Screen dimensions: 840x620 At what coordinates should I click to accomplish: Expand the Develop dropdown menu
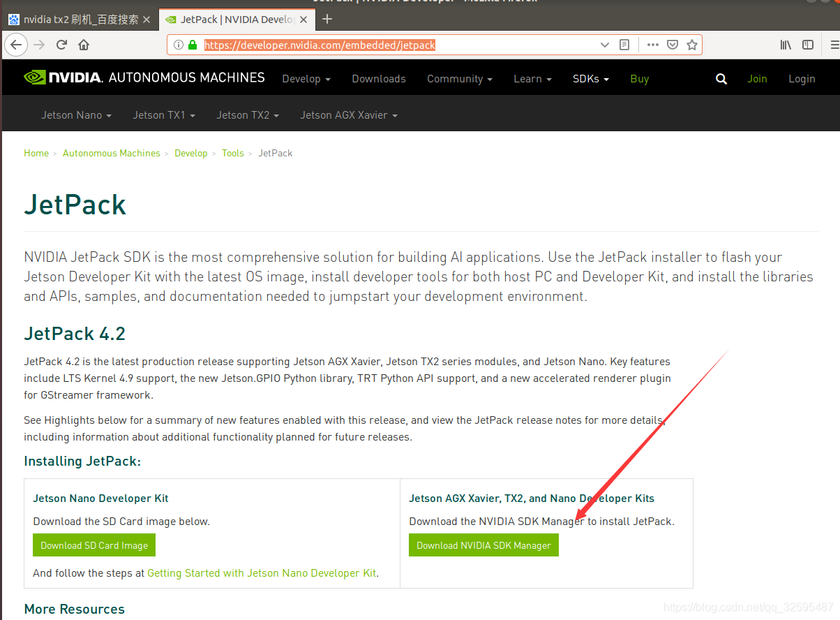306,79
